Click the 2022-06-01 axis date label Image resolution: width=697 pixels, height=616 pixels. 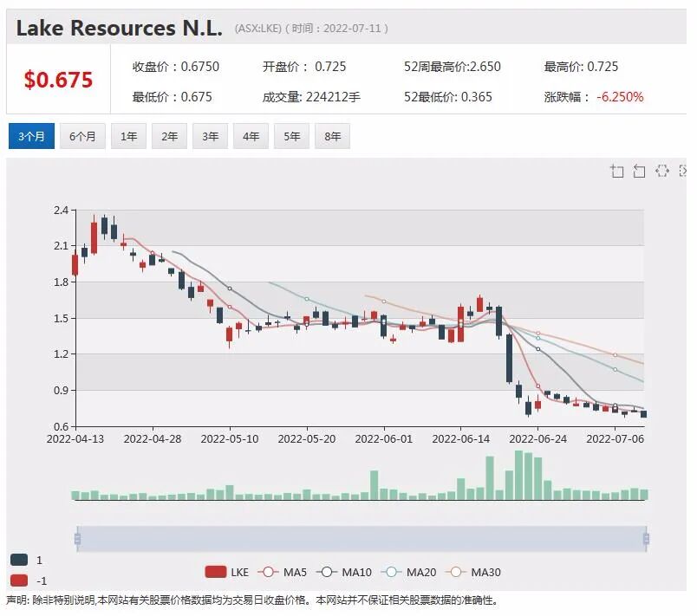[384, 438]
